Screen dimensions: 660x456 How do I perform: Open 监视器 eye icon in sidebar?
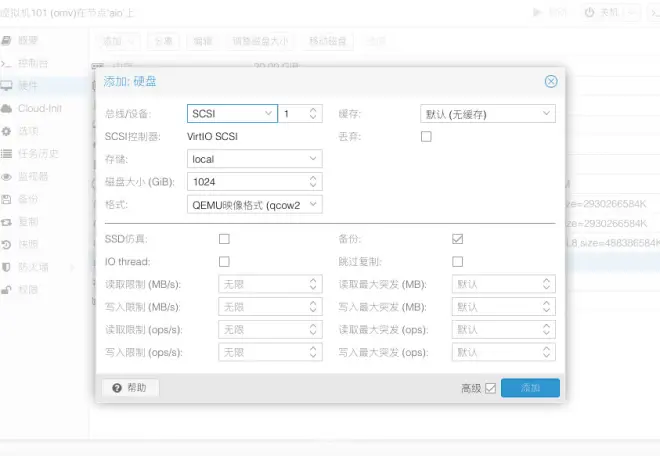(6, 177)
